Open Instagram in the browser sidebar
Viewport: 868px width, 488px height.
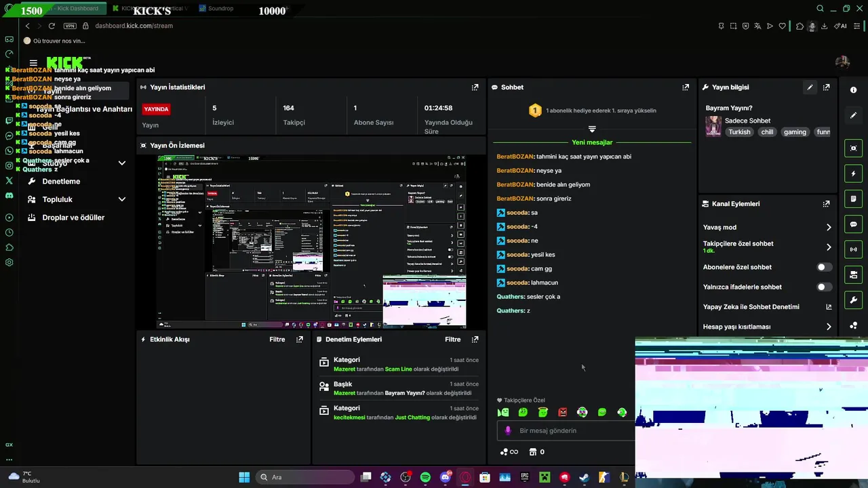click(x=9, y=165)
